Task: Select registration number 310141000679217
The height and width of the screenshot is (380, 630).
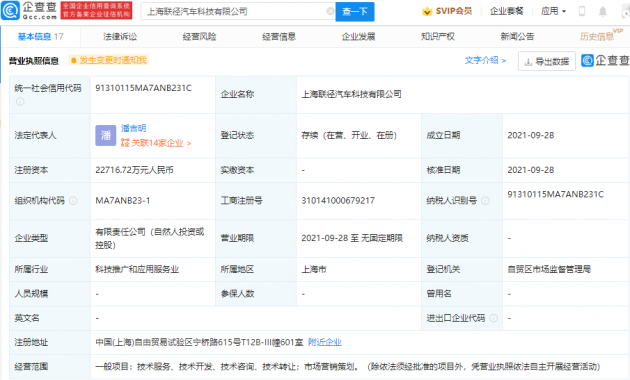Action: click(x=338, y=200)
